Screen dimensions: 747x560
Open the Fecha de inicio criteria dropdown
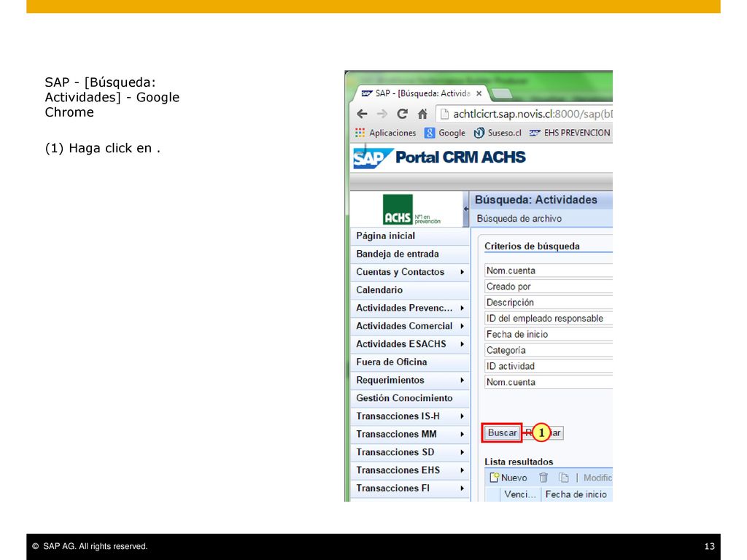coord(549,334)
